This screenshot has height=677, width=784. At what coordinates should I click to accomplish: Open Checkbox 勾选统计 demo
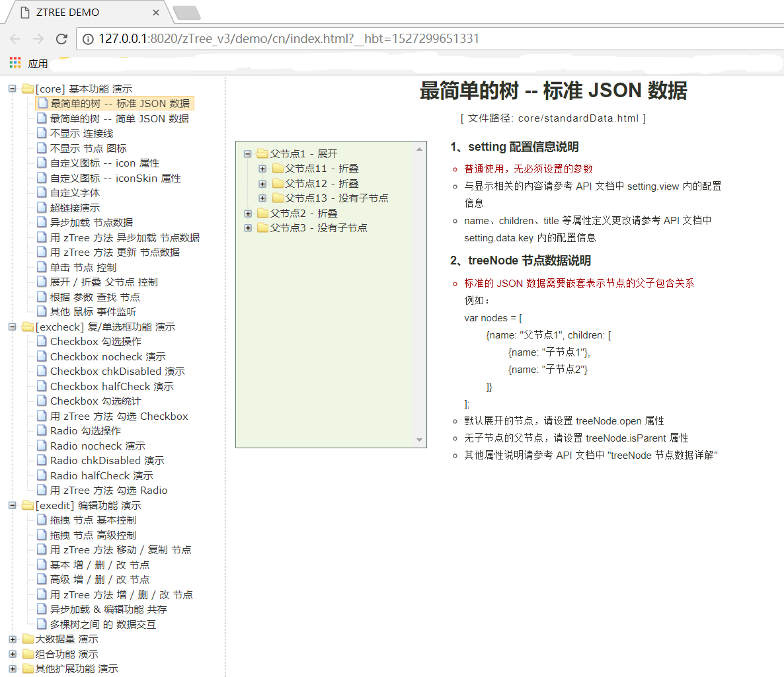click(96, 401)
